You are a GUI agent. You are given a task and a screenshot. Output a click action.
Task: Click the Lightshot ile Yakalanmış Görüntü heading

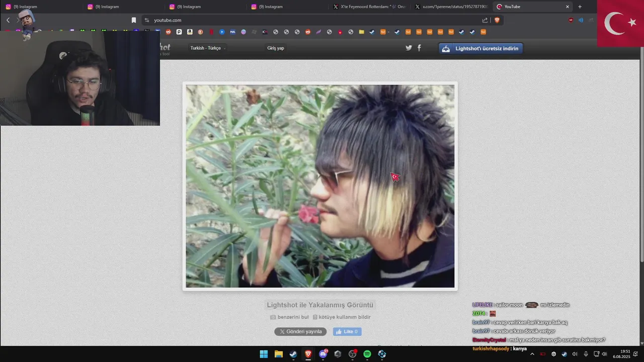coord(320,305)
